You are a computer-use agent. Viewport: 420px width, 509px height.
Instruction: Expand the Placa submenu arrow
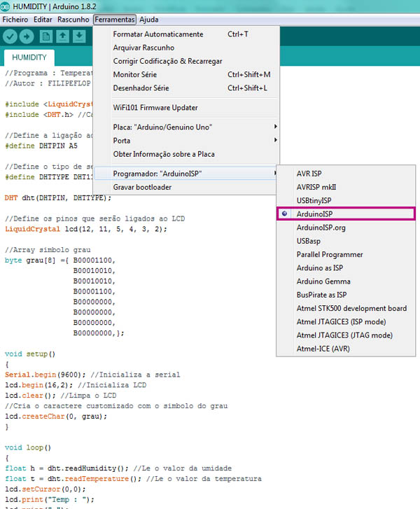point(275,127)
